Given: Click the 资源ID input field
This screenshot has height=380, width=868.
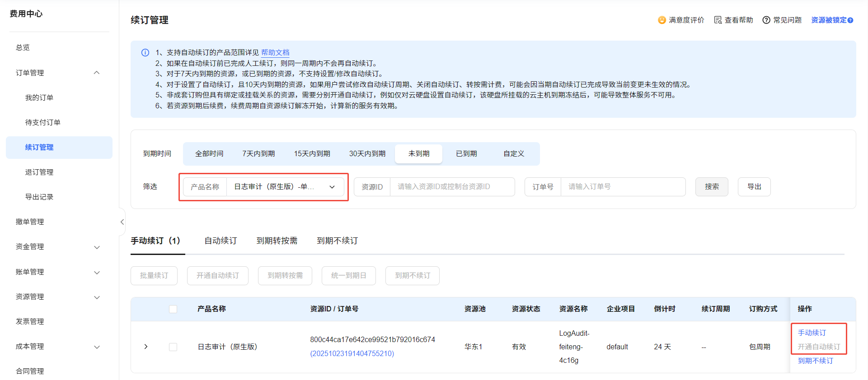Looking at the screenshot, I should pos(452,187).
